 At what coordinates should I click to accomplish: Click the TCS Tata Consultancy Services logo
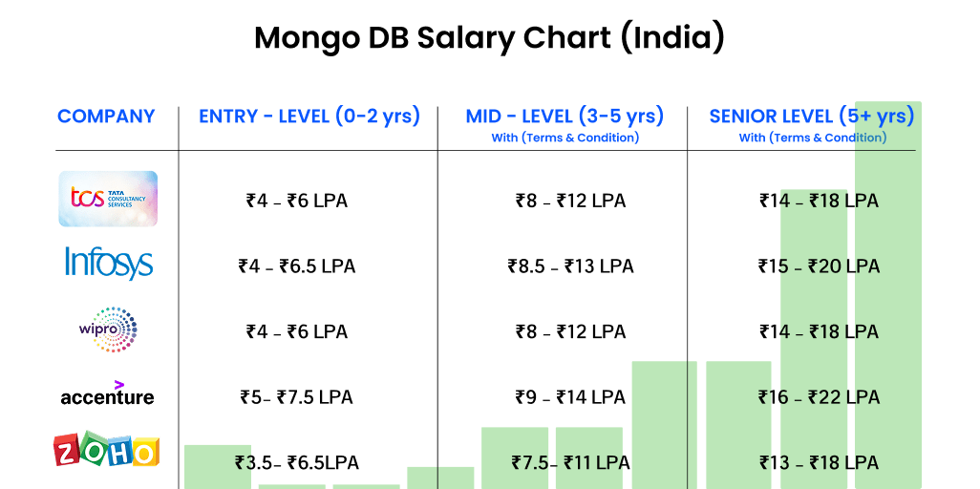click(108, 199)
